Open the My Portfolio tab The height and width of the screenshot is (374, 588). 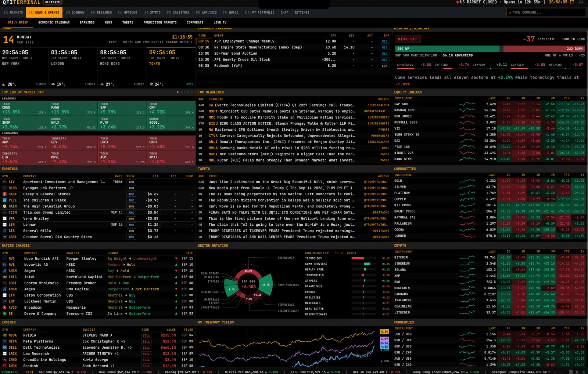(260, 12)
